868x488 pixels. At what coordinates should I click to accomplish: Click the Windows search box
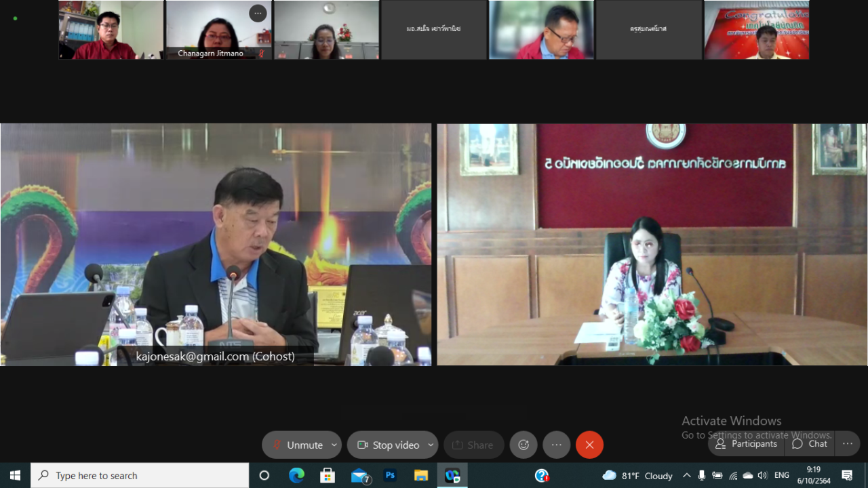[x=140, y=476]
